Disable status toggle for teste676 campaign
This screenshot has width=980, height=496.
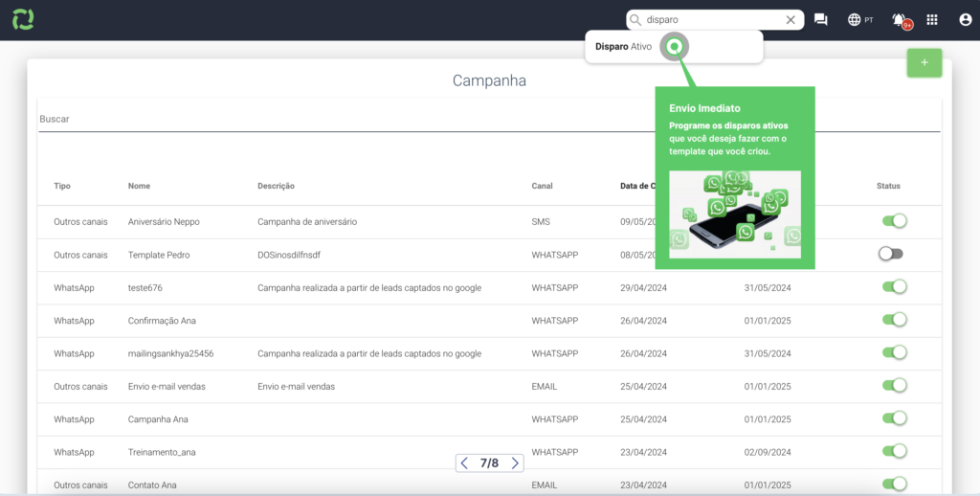[x=893, y=286]
